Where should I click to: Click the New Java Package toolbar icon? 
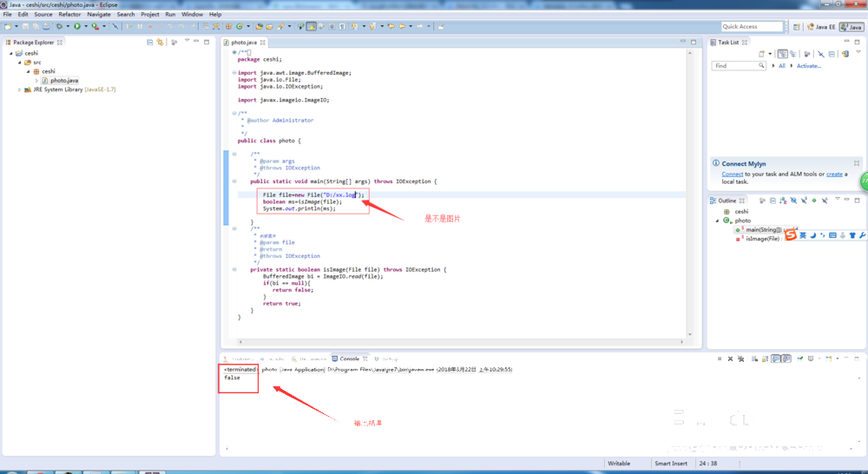(228, 26)
